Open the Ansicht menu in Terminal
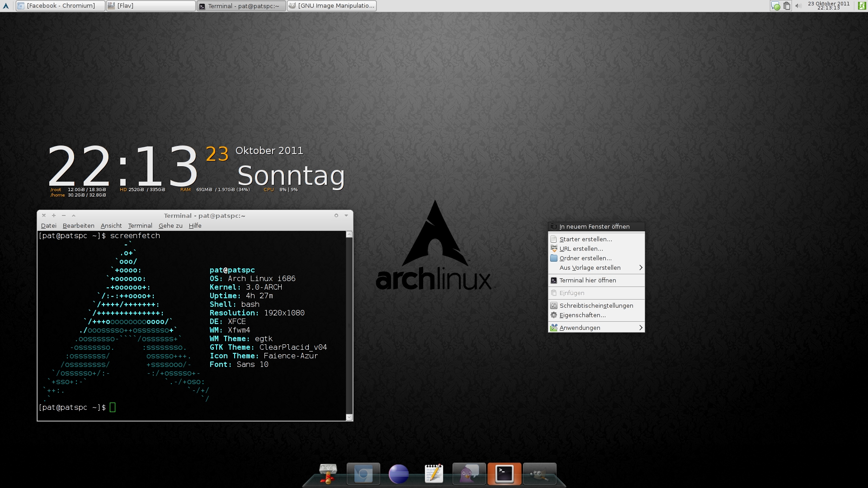The image size is (868, 488). pyautogui.click(x=111, y=226)
